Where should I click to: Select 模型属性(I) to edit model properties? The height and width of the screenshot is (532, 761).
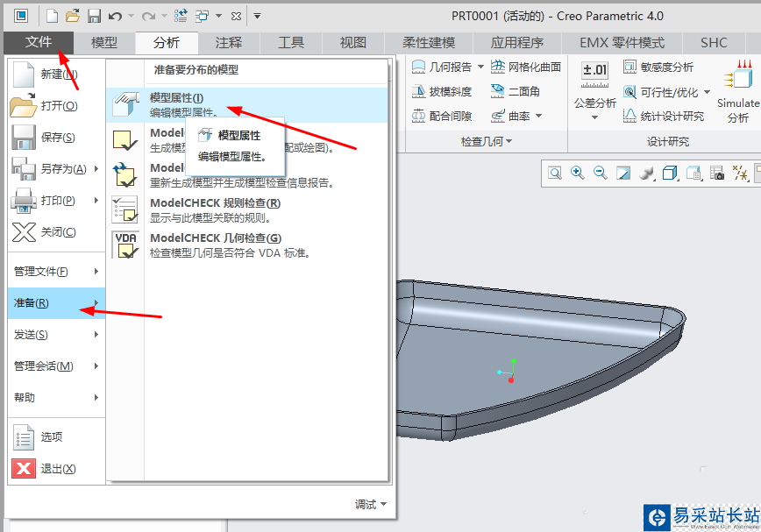247,105
